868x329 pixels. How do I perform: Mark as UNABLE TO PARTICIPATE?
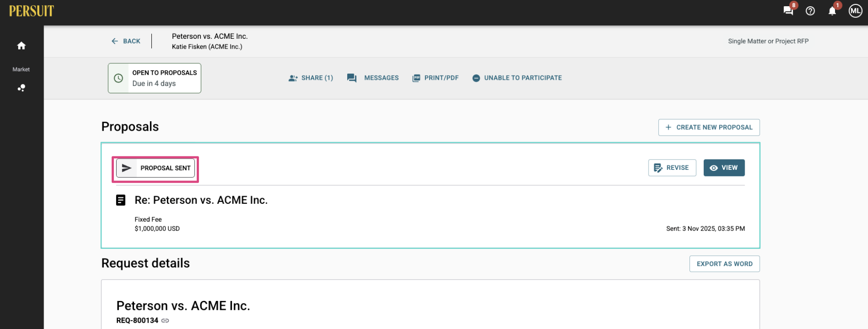(517, 78)
